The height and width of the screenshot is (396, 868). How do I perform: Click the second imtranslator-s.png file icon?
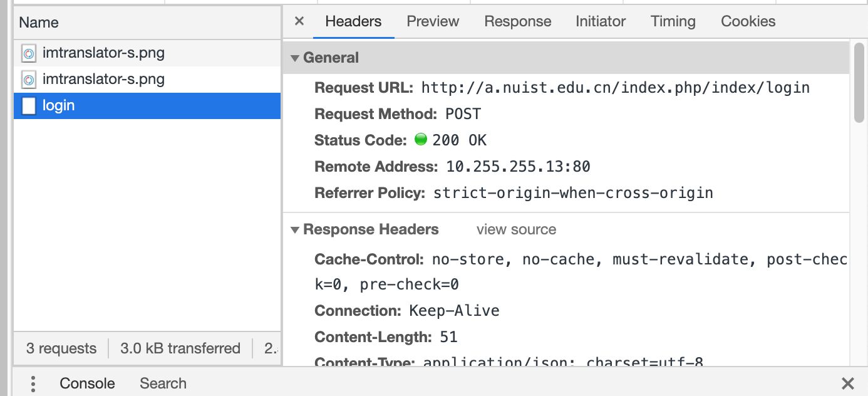(x=29, y=80)
